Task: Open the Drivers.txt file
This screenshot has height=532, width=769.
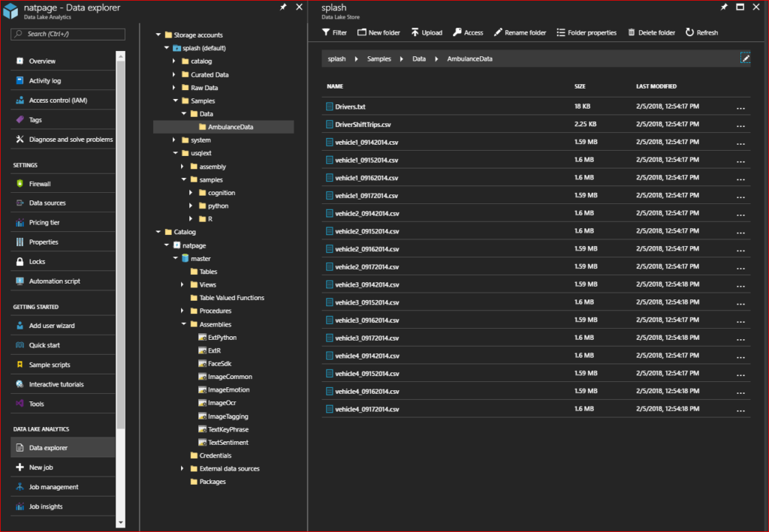Action: (350, 107)
